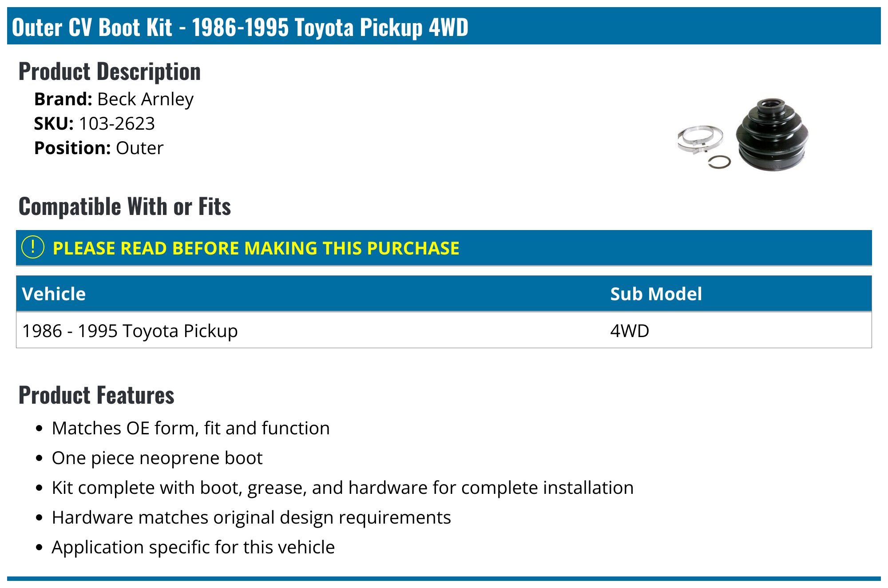The width and height of the screenshot is (888, 588).
Task: Click the Kit complete with boot, grease bullet
Action: coord(343,488)
